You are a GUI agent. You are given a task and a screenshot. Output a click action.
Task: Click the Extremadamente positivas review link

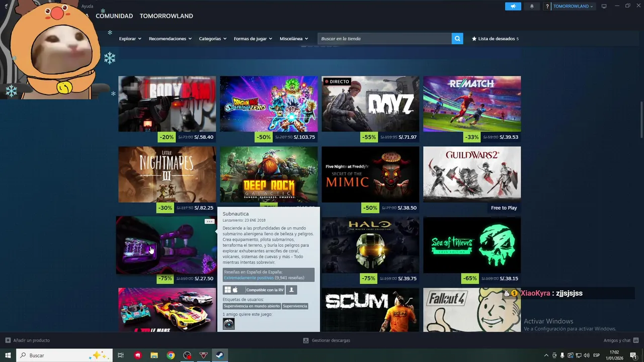coord(249,278)
